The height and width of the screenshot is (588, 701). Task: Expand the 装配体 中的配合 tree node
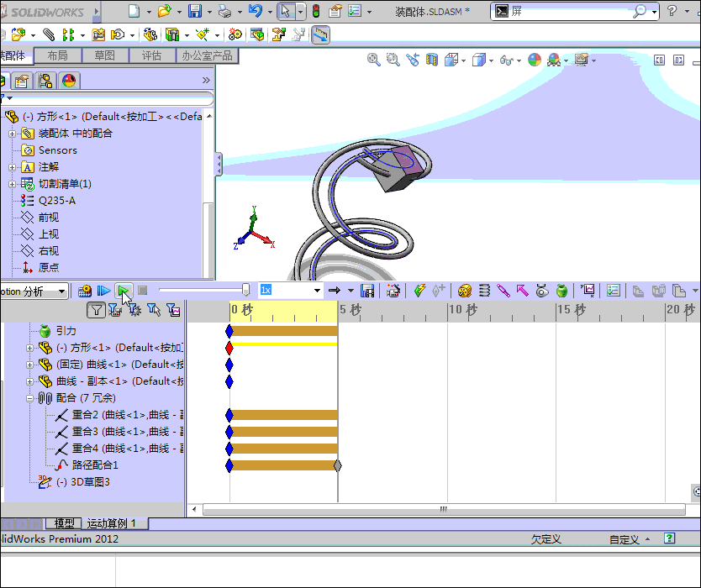[12, 134]
